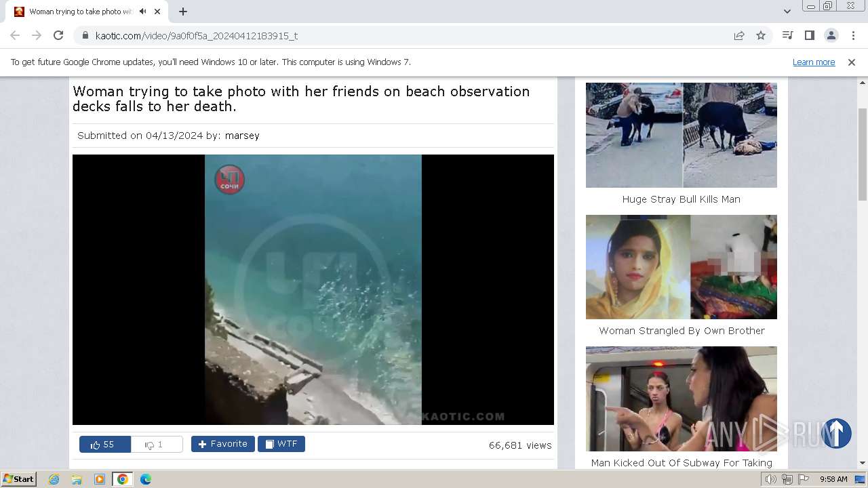Screen dimensions: 868x488
Task: Like the video thumbs up 55
Action: click(x=105, y=445)
